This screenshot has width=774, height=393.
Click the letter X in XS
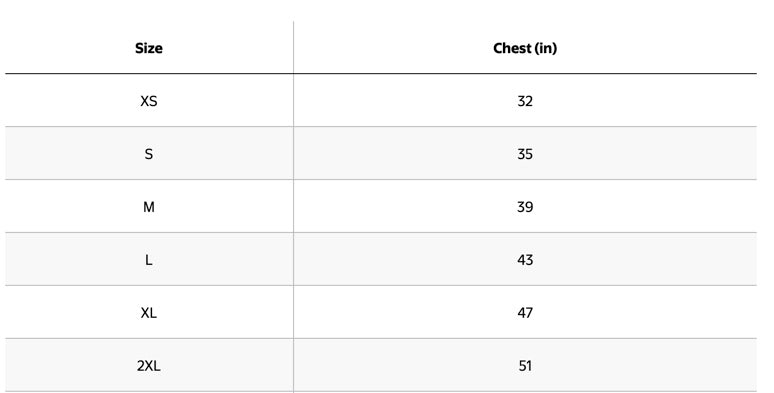pos(145,101)
